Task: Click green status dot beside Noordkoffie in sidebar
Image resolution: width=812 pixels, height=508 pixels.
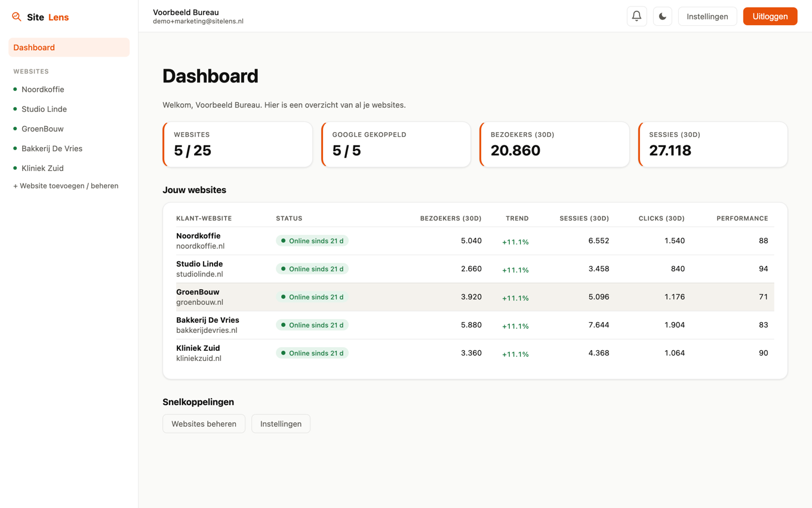Action: pyautogui.click(x=15, y=89)
